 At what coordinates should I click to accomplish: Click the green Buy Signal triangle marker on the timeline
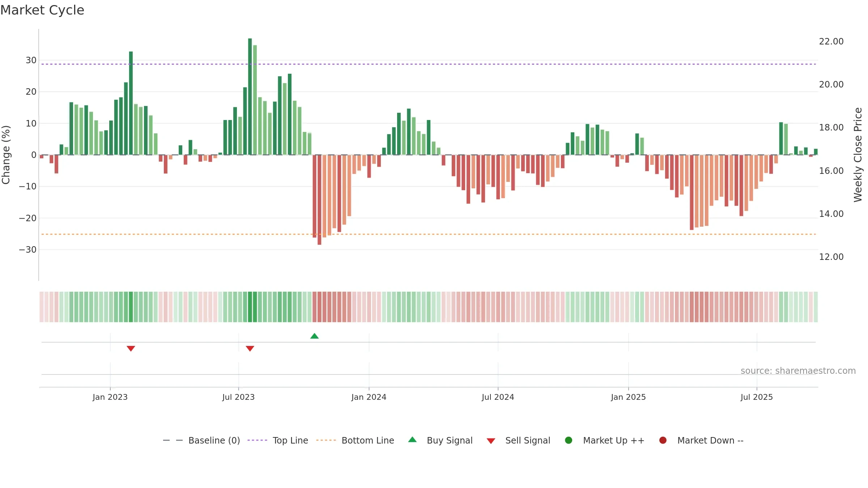[314, 336]
